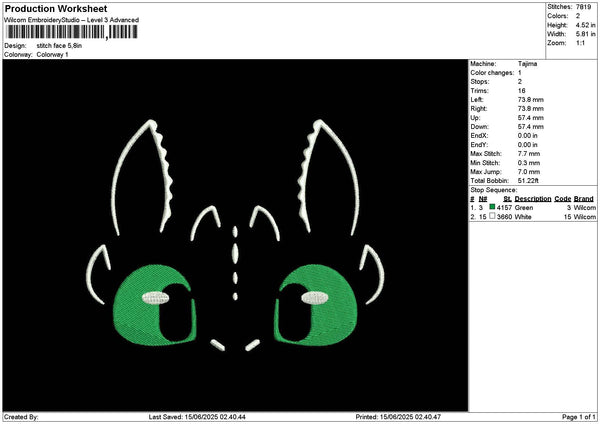Click the max jump value '7.0 mm'

click(x=529, y=172)
